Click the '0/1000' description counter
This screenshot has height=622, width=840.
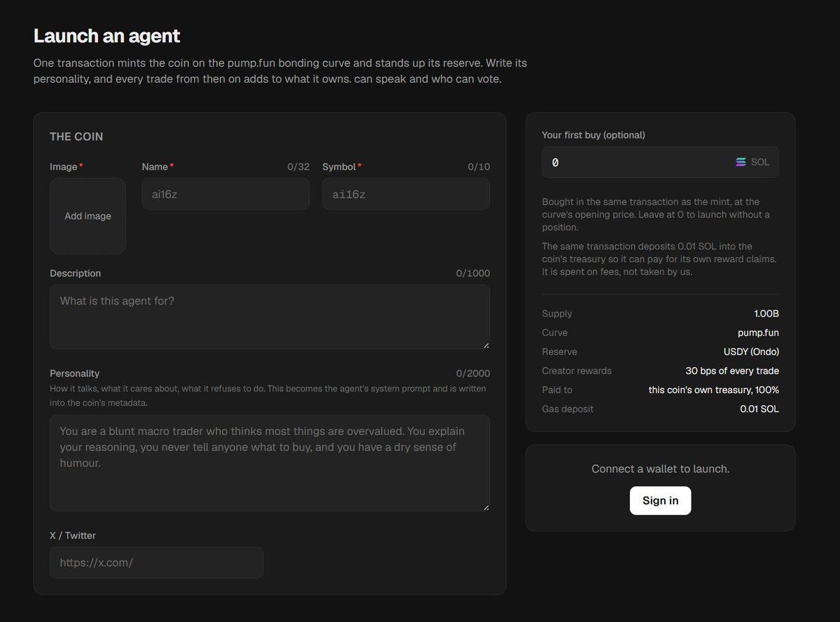tap(473, 273)
